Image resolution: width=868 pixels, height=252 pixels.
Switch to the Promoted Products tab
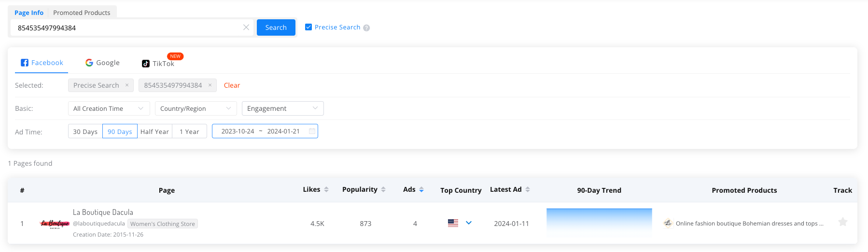(82, 13)
